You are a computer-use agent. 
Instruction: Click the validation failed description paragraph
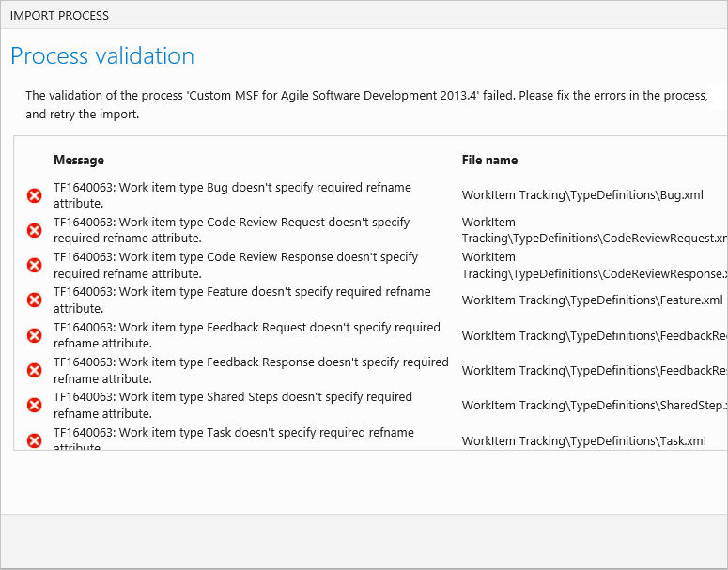(x=366, y=104)
